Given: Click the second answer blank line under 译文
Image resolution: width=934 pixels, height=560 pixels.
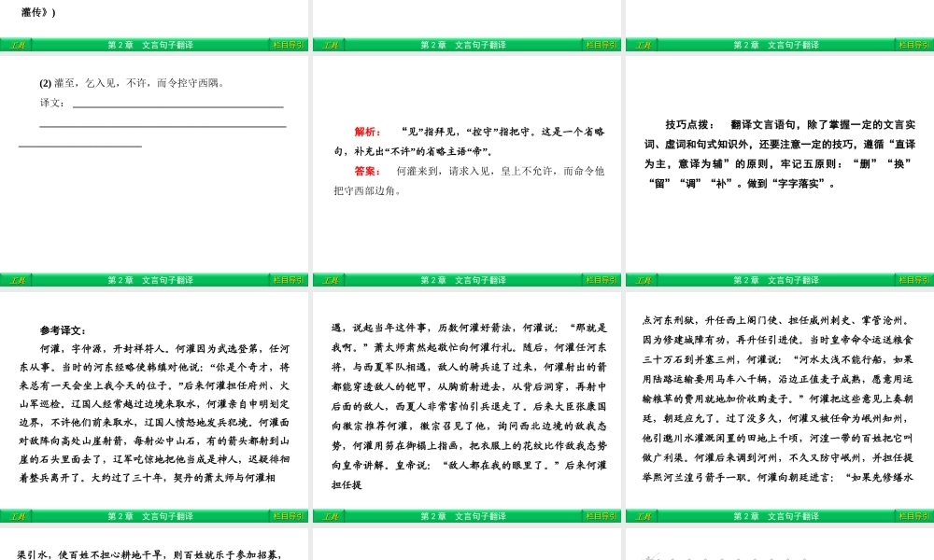Looking at the screenshot, I should tap(163, 126).
